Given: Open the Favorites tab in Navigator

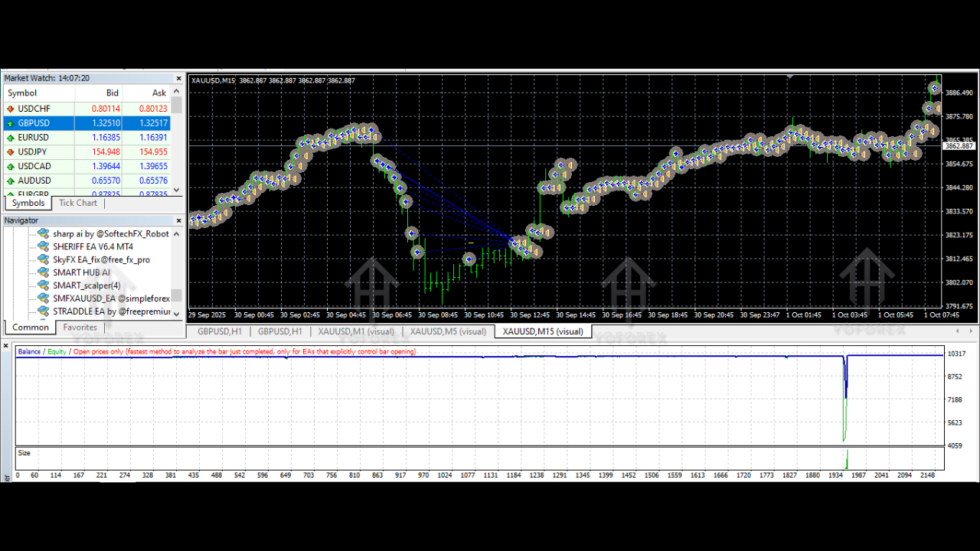Looking at the screenshot, I should [x=80, y=327].
